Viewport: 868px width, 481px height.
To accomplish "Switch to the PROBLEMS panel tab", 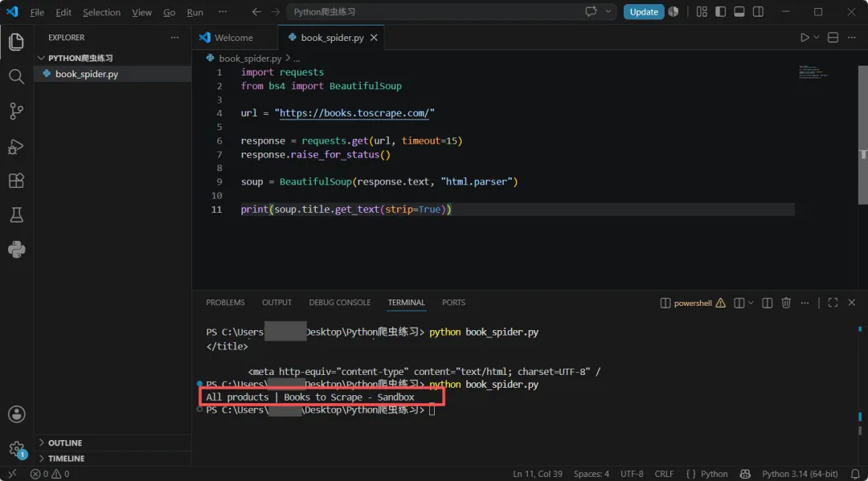I will click(x=225, y=303).
